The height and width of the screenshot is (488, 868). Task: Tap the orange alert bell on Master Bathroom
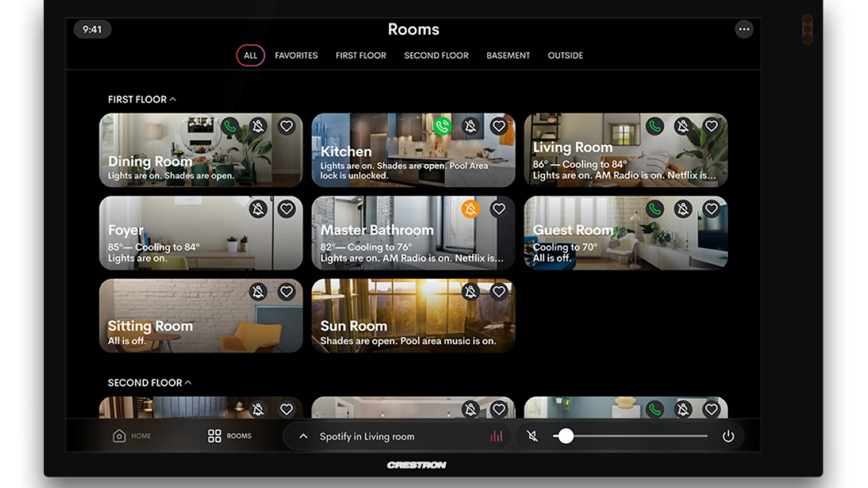tap(471, 209)
